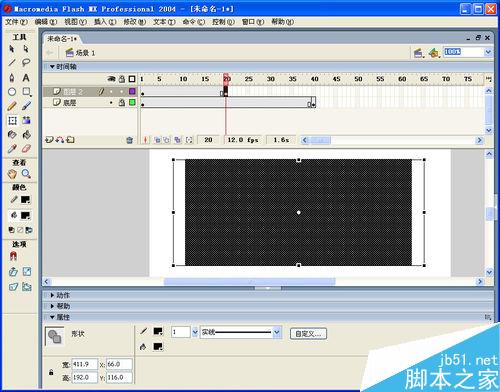The width and height of the screenshot is (500, 392).
Task: Collapse the Properties panel
Action: (52, 317)
